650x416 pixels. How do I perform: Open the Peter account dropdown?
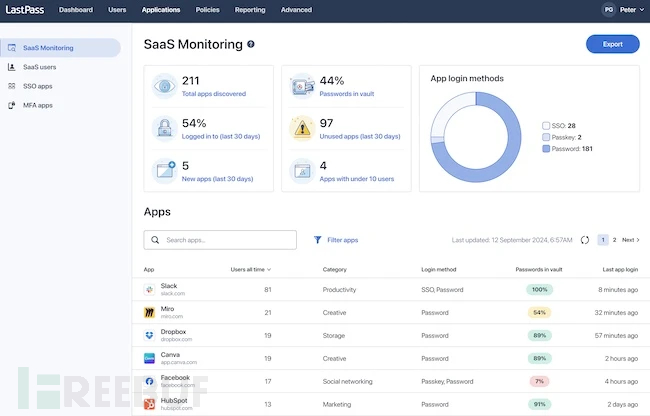coord(632,10)
